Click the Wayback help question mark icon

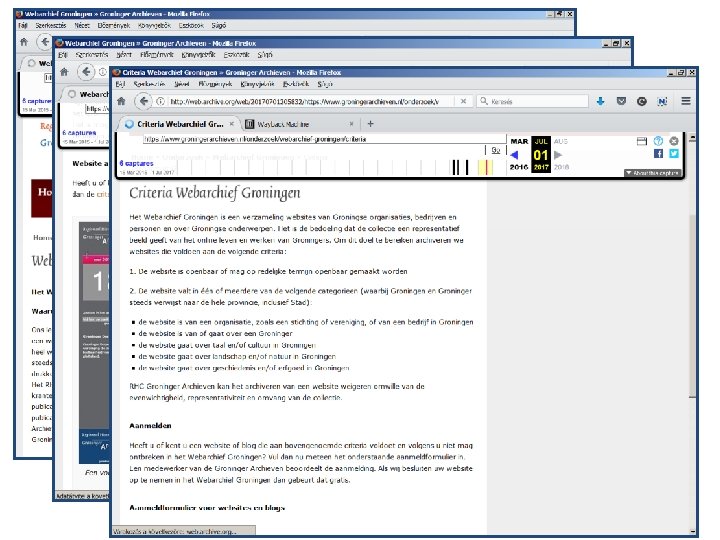coord(658,141)
